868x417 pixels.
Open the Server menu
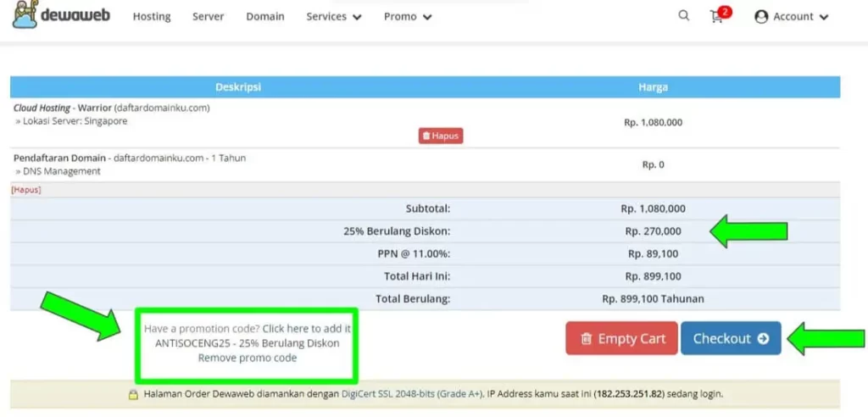click(x=209, y=17)
